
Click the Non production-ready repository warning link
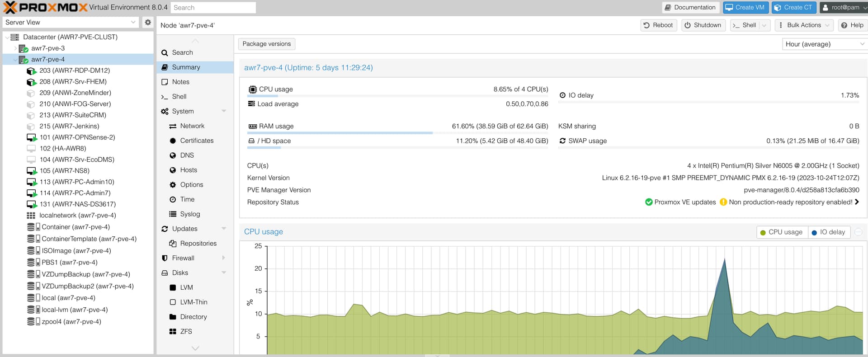(x=790, y=202)
